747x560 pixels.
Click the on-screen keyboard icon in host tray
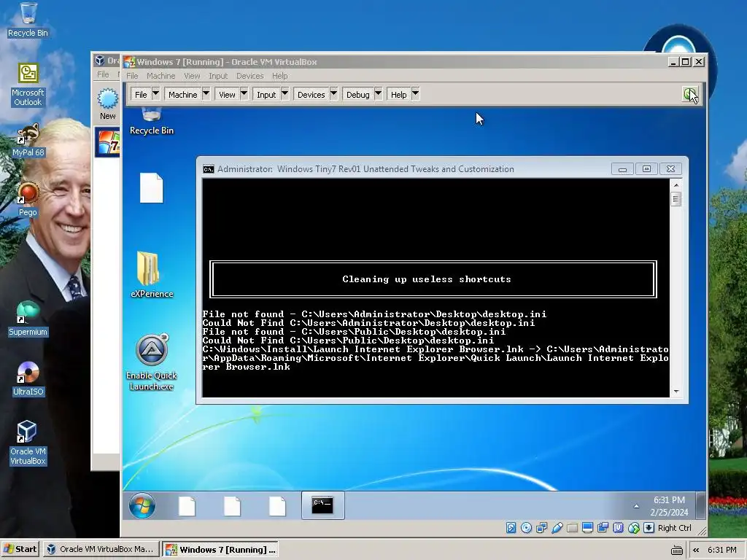click(x=676, y=550)
